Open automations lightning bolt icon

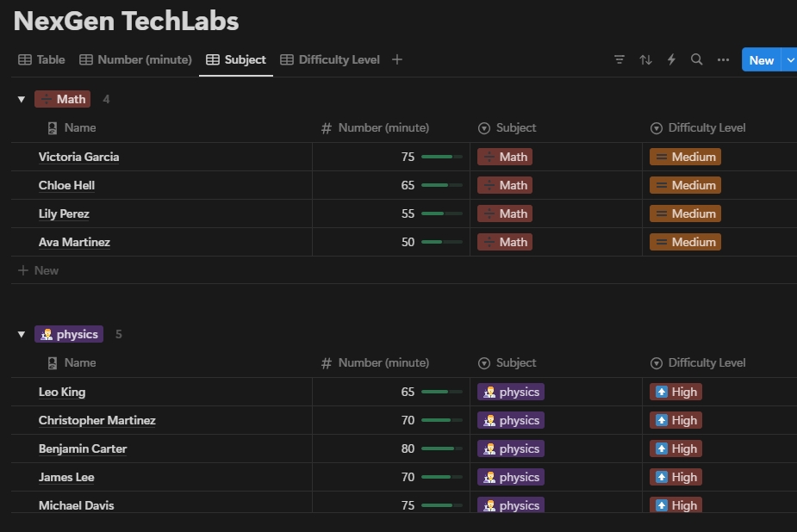(x=671, y=59)
